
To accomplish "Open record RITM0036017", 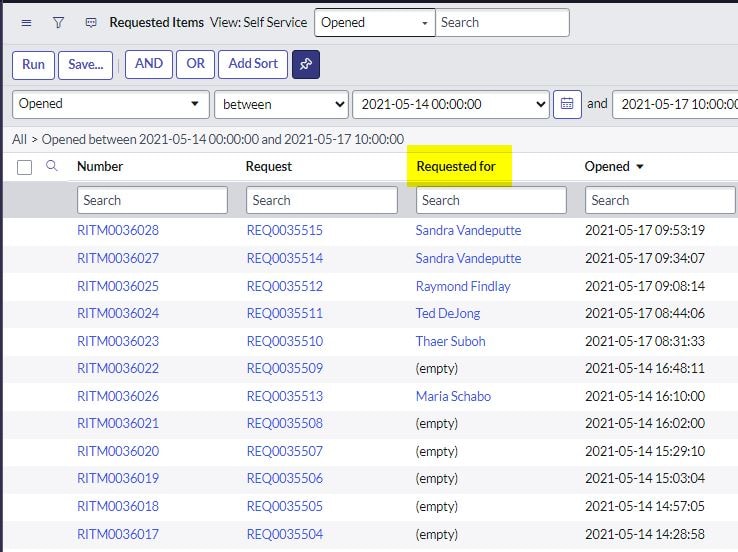I will coord(118,535).
